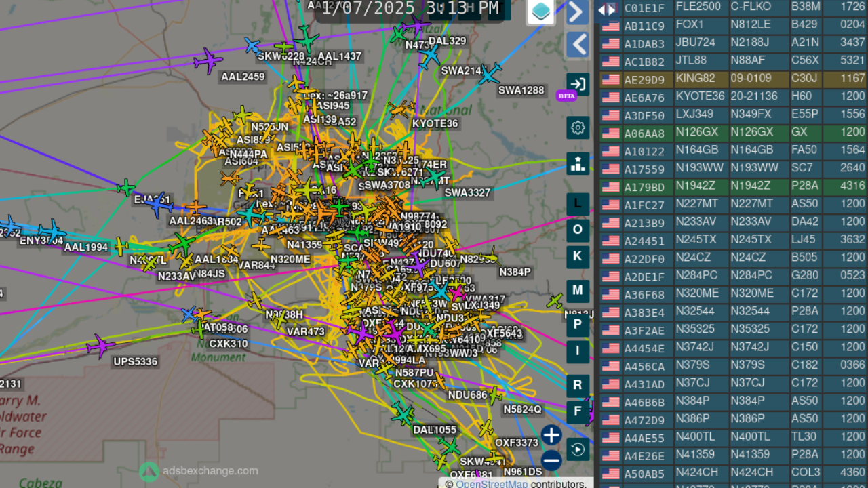This screenshot has width=868, height=488.
Task: Click the US flag in the N126GX row
Action: (x=610, y=134)
